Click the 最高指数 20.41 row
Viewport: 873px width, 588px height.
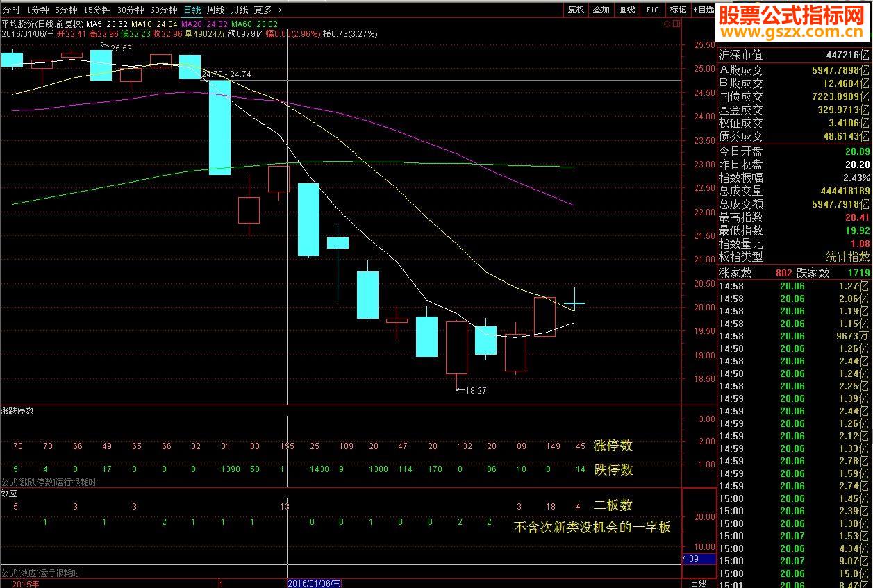(x=795, y=217)
